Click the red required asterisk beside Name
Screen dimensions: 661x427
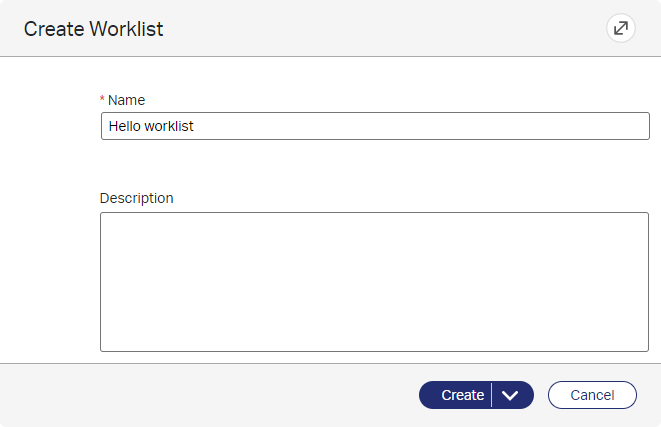[102, 99]
